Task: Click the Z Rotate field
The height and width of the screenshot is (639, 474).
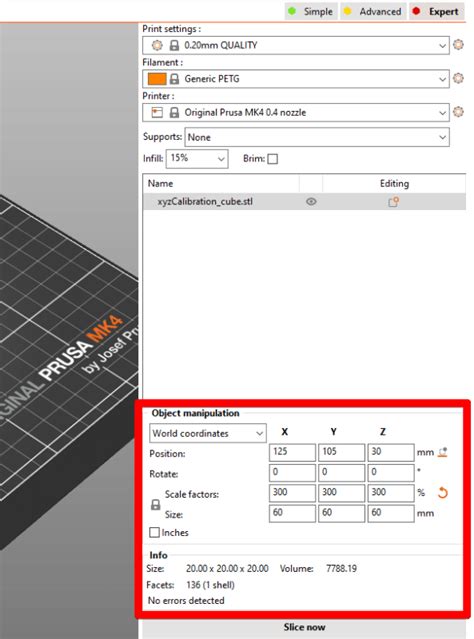Action: click(x=391, y=473)
